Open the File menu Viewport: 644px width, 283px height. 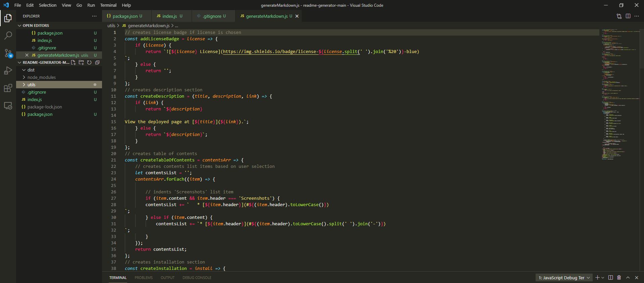click(17, 5)
